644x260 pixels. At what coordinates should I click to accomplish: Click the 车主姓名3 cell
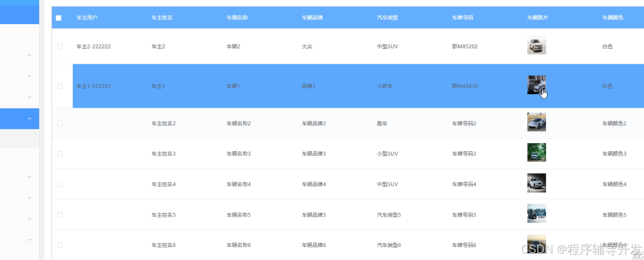[x=163, y=154]
